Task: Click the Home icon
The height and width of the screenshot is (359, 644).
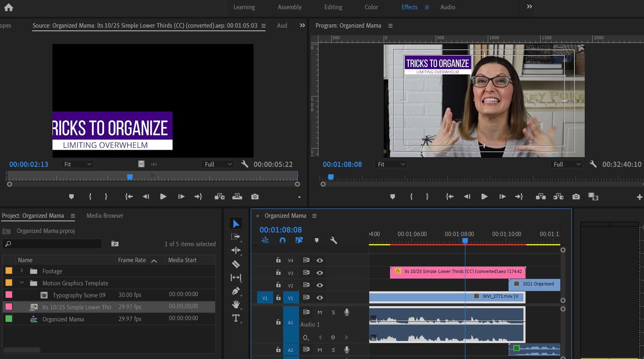Action: pyautogui.click(x=8, y=7)
